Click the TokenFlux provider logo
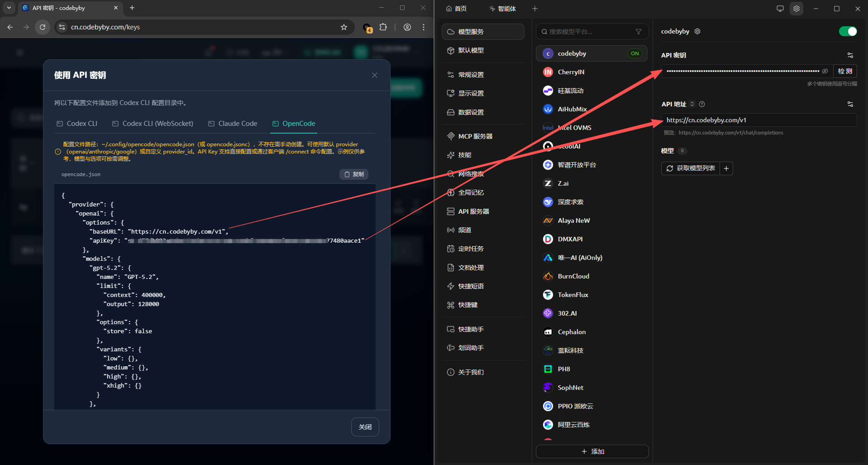 [x=548, y=295]
